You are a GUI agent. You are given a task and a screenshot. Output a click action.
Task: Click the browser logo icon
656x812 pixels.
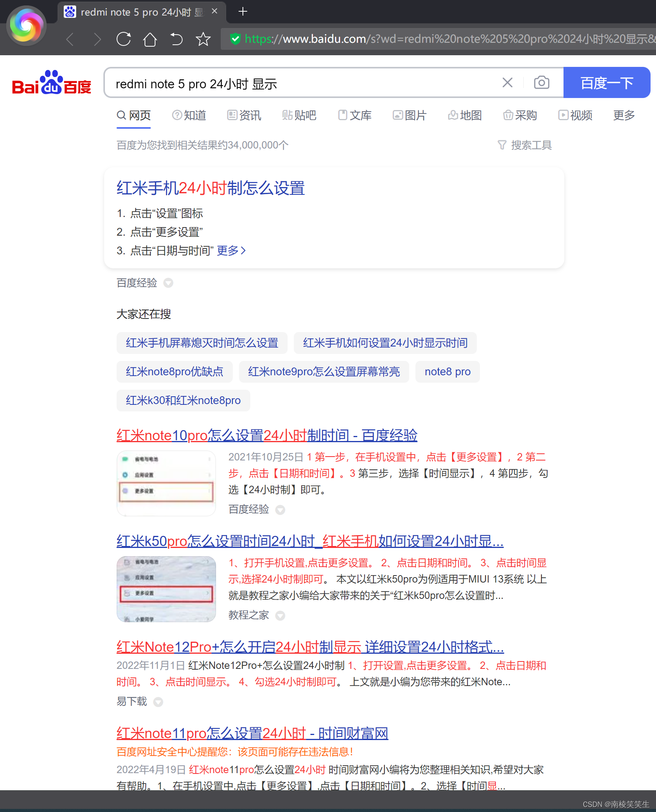coord(26,26)
